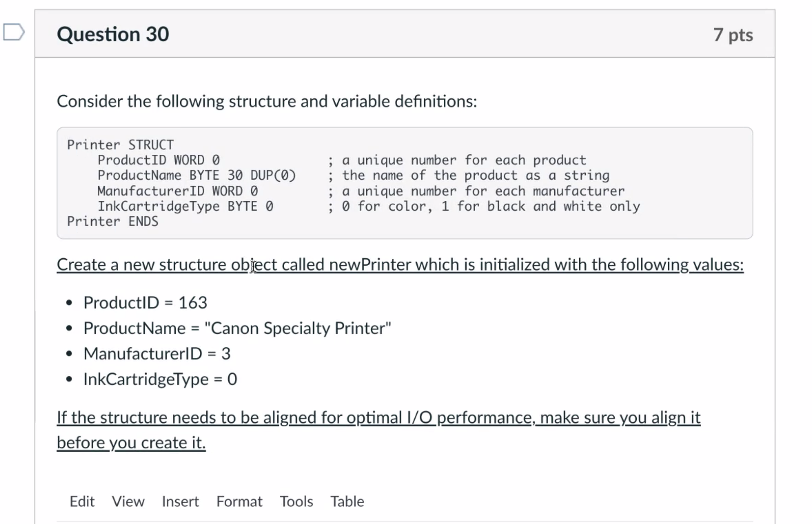Select the ProductID = 163 bullet item

tap(146, 302)
